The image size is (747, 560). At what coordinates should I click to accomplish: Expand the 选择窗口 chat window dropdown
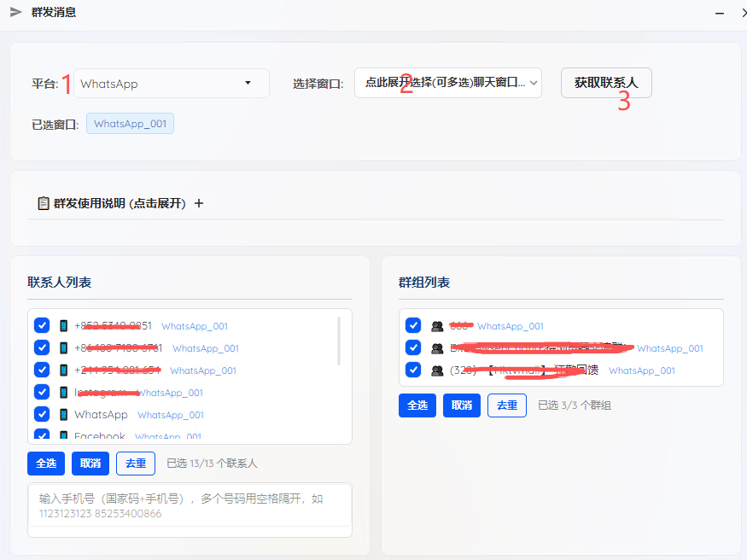tap(447, 84)
